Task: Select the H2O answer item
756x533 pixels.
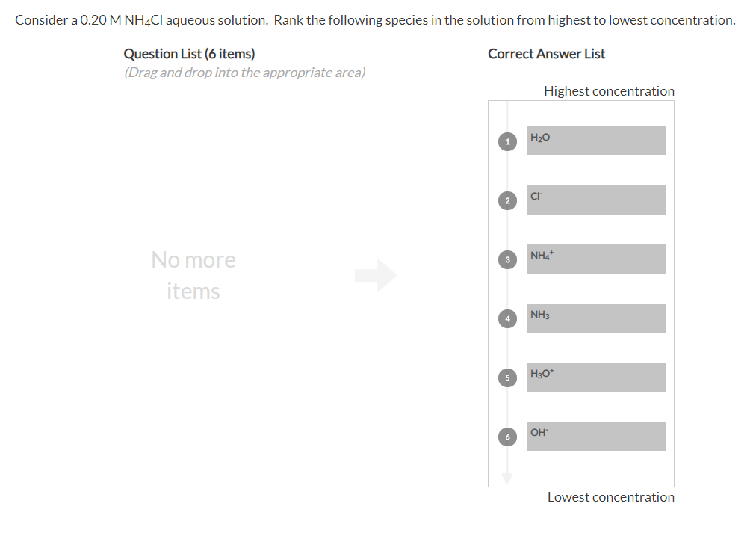Action: pyautogui.click(x=595, y=141)
